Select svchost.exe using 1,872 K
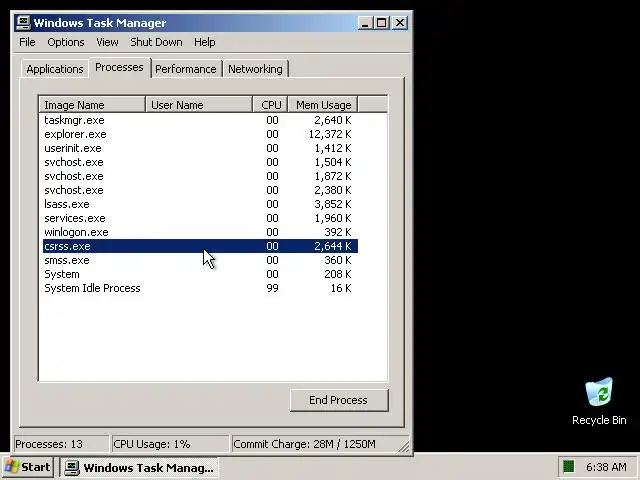 pos(200,176)
